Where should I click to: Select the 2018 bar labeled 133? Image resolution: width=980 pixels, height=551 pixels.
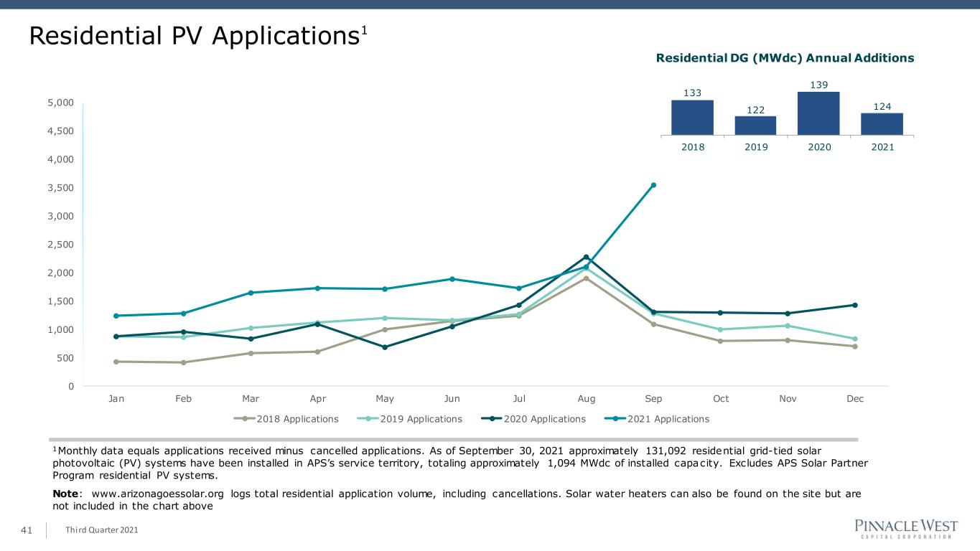692,118
